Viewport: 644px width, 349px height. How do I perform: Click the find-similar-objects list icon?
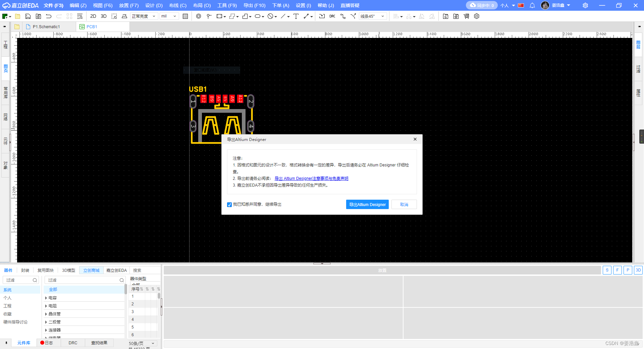click(x=79, y=16)
